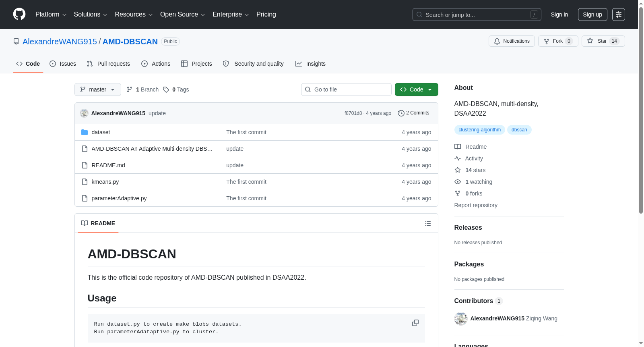Expand the Enterprise menu
Viewport: 644px width, 347px height.
coord(231,15)
